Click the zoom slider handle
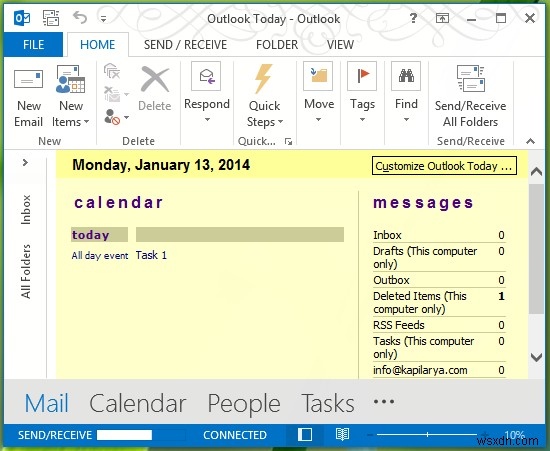 click(x=427, y=435)
